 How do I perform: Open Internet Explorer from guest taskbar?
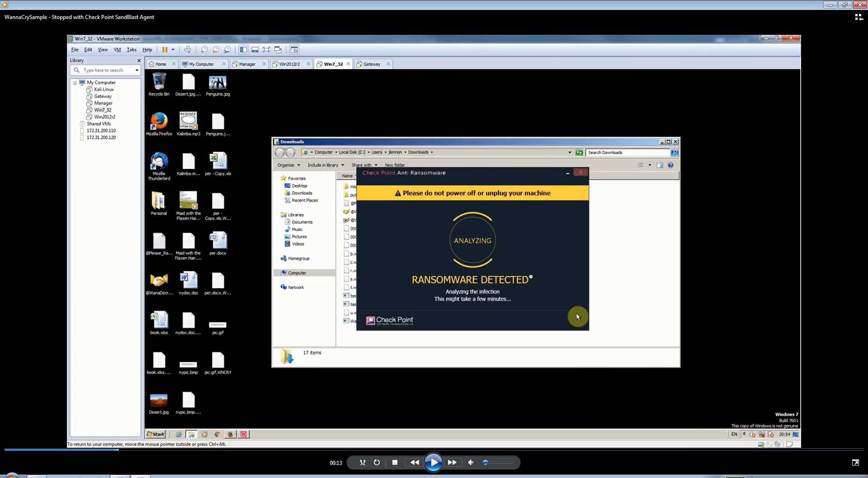(x=179, y=435)
